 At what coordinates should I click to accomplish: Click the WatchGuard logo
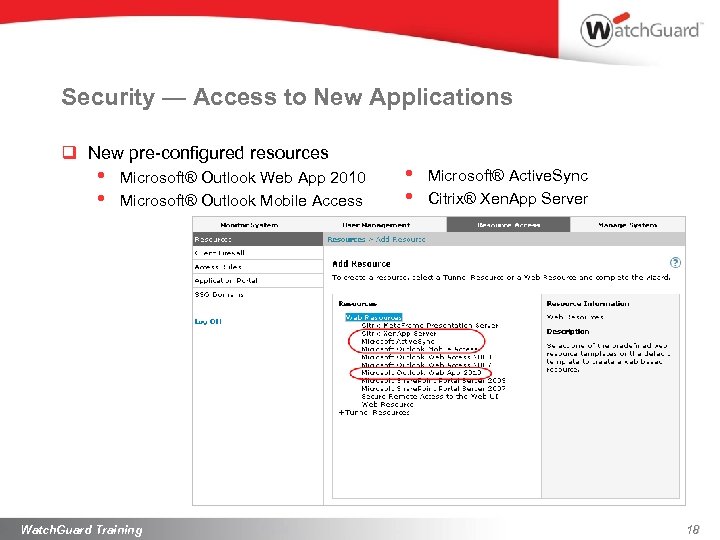pos(641,30)
